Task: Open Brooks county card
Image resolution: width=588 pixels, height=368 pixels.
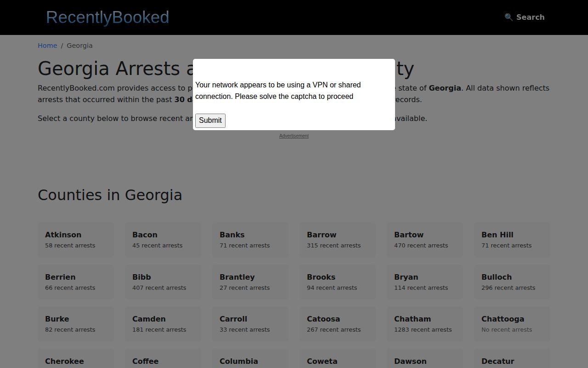Action: click(x=338, y=282)
